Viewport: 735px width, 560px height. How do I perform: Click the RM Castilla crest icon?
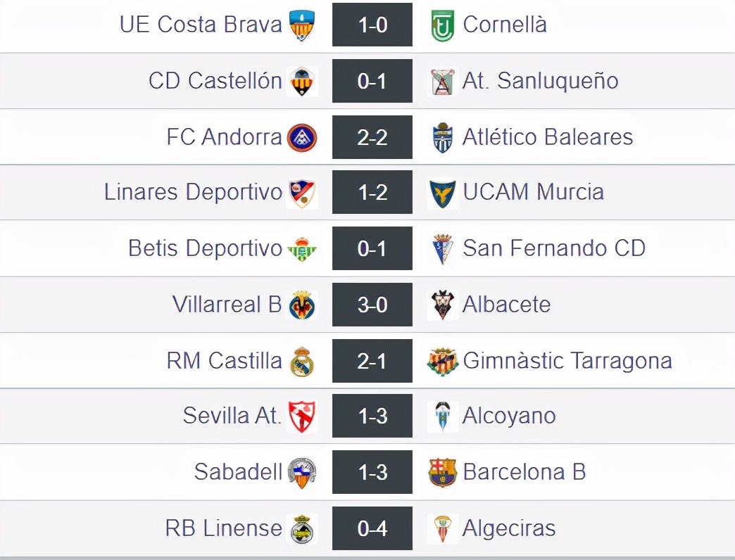pos(302,361)
